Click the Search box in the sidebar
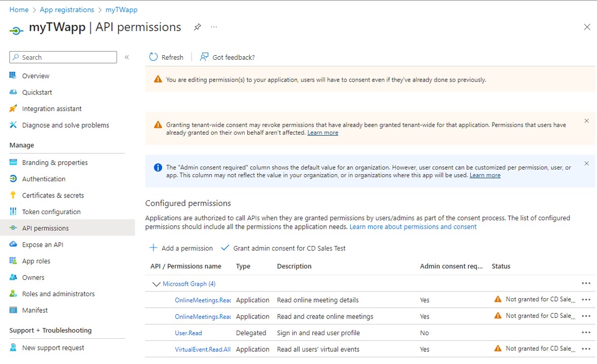The height and width of the screenshot is (364, 597). click(x=63, y=57)
